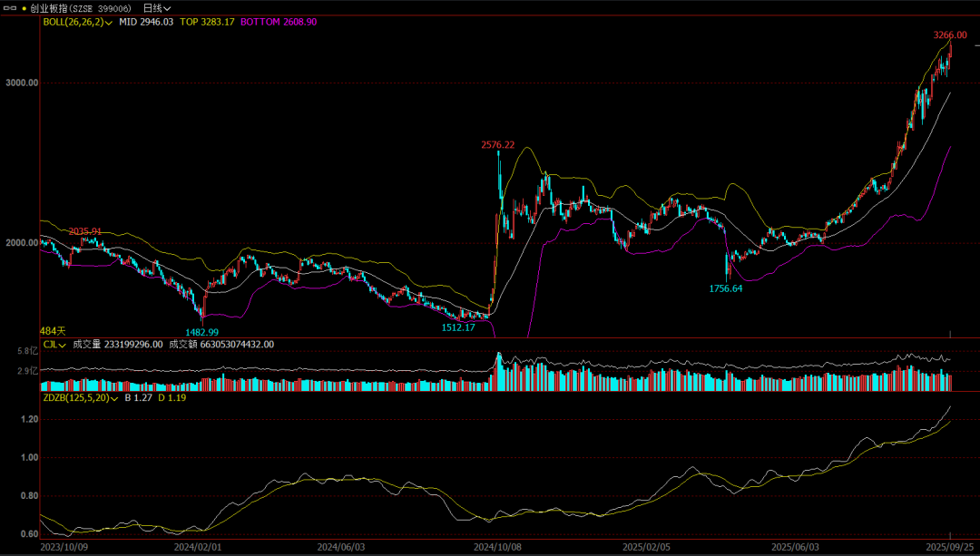
Task: Click the 484天 day-count label
Action: coord(53,331)
